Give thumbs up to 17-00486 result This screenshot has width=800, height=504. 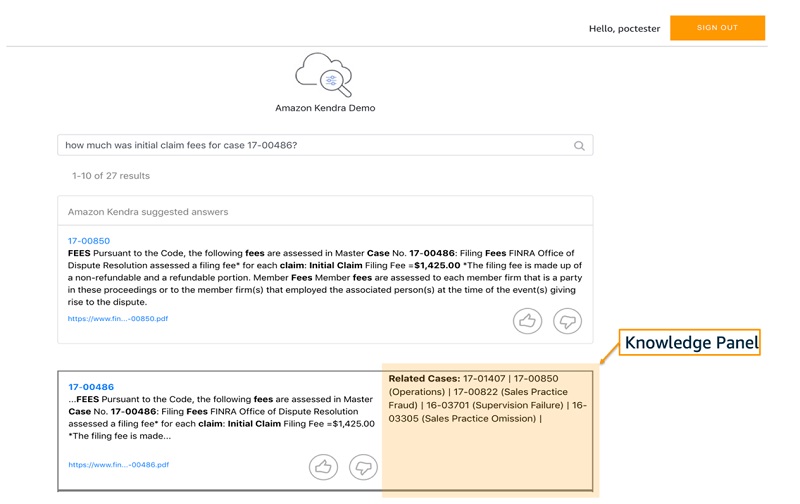click(323, 467)
